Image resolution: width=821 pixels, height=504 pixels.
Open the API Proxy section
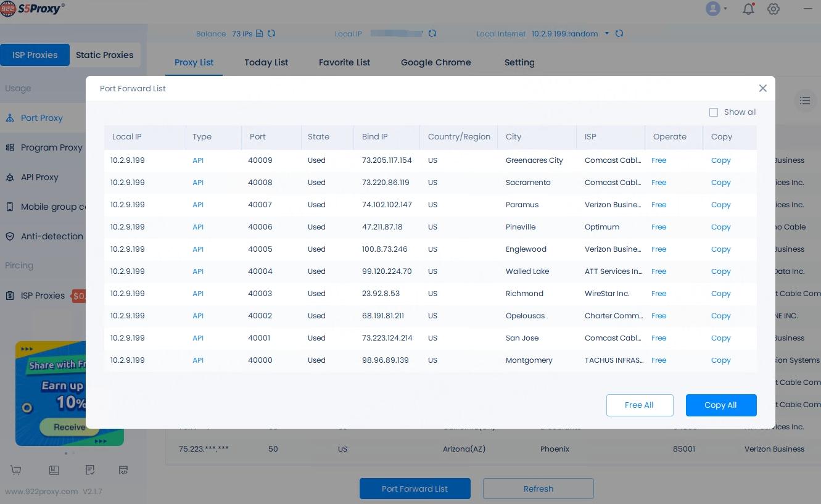[39, 177]
